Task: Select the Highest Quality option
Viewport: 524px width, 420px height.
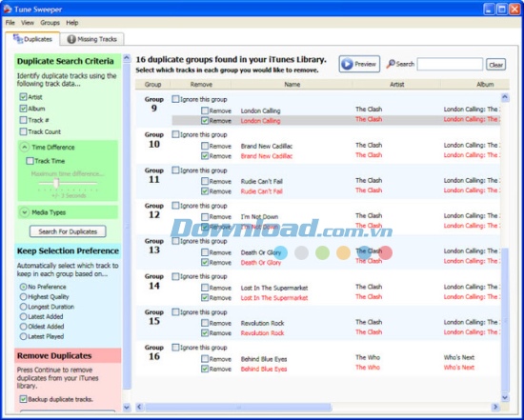Action: pos(23,297)
